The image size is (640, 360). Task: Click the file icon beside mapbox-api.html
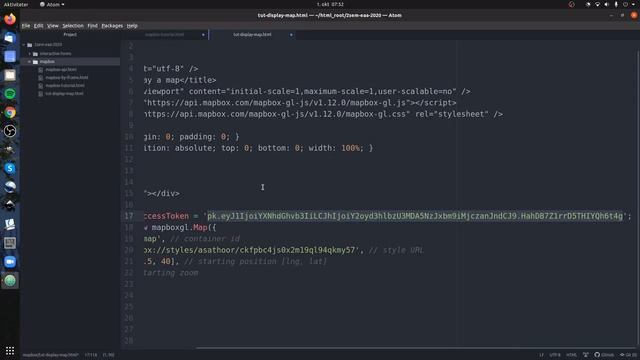[40, 70]
